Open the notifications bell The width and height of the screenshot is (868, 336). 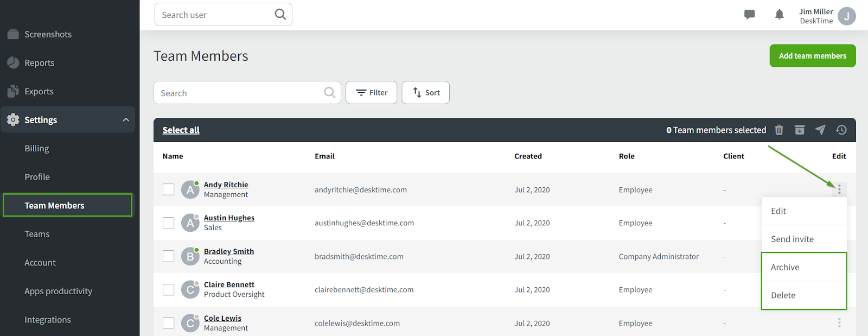click(x=779, y=15)
